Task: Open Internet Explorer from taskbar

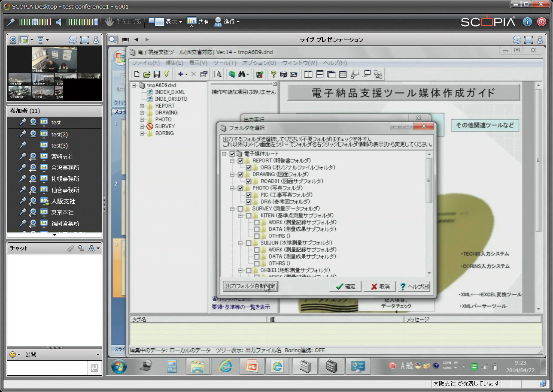Action: tap(225, 366)
